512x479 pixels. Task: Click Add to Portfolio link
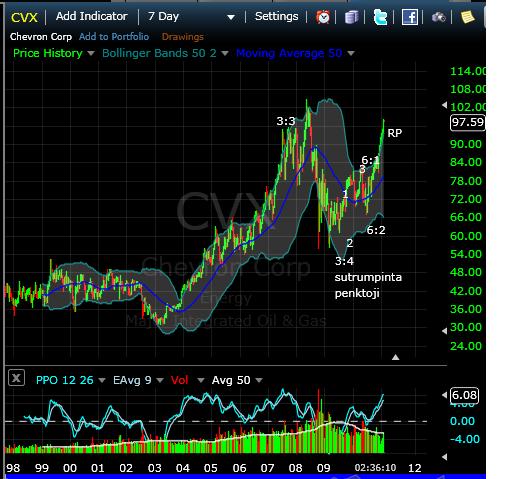pyautogui.click(x=114, y=36)
